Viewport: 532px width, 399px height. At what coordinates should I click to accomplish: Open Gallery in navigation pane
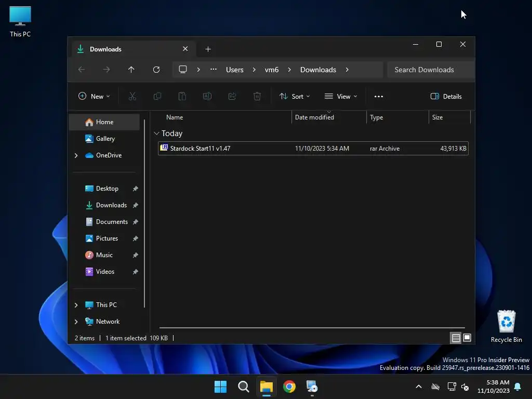[x=104, y=139]
